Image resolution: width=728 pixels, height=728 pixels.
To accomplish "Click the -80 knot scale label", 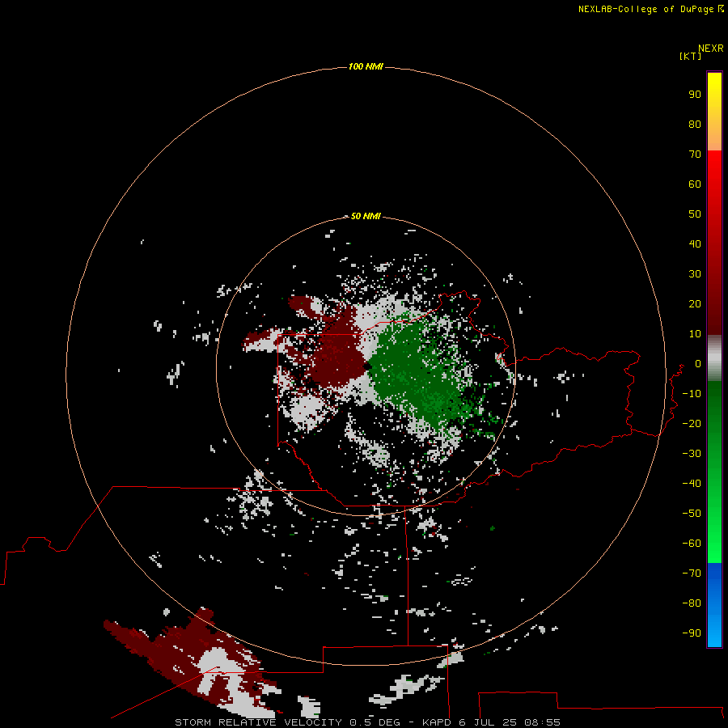I will (692, 603).
